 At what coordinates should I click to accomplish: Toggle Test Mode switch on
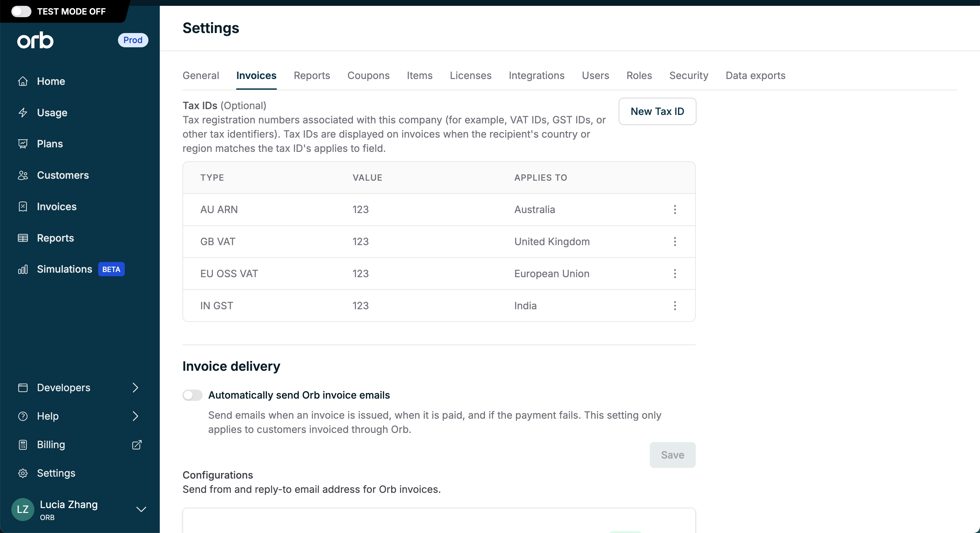pos(21,11)
